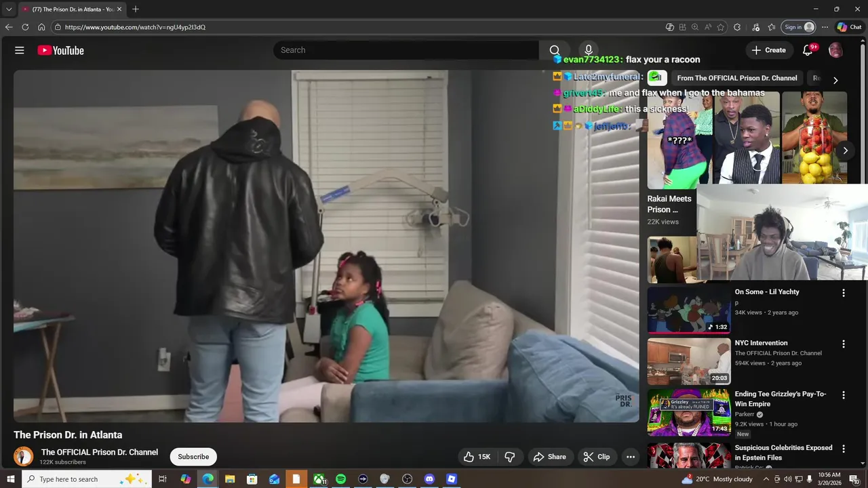This screenshot has height=488, width=868.
Task: Advance thumbnail carousel with right chevron
Action: tap(845, 150)
